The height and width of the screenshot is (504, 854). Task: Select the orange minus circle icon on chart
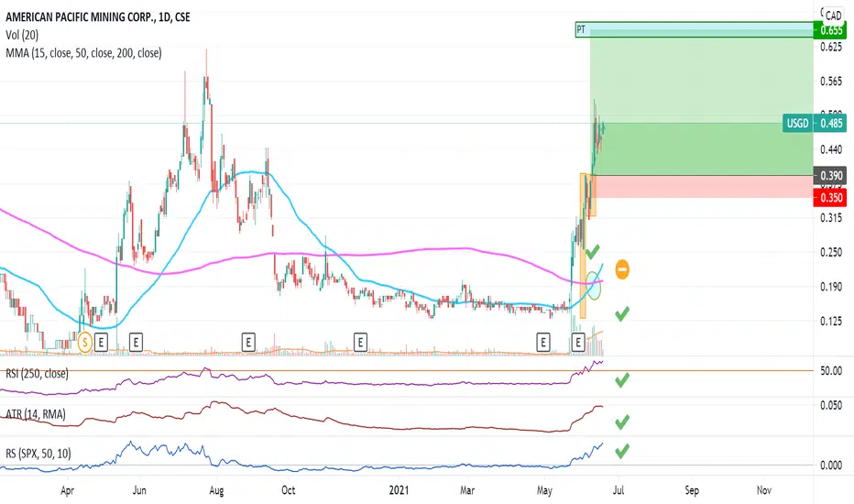pyautogui.click(x=622, y=269)
